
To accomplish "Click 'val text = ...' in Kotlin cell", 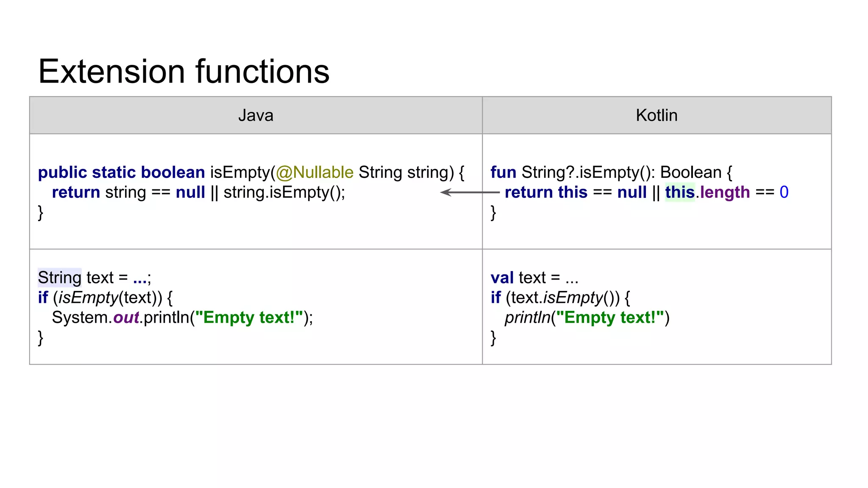I will 534,277.
